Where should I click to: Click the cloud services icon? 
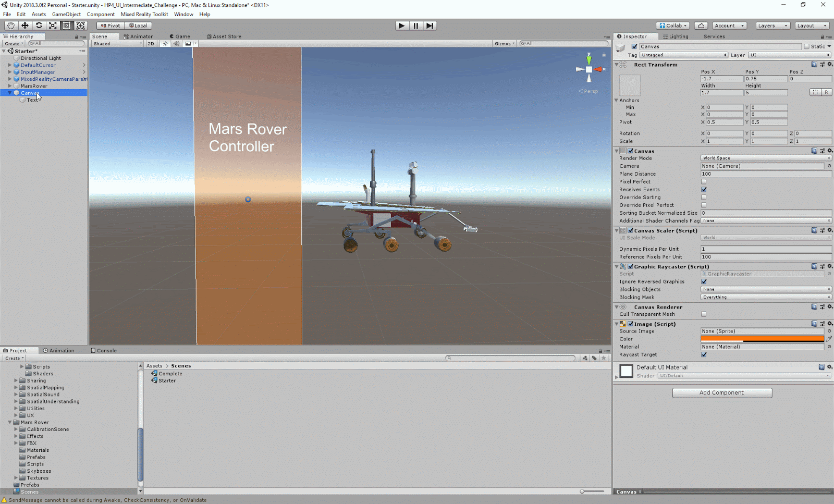click(701, 26)
